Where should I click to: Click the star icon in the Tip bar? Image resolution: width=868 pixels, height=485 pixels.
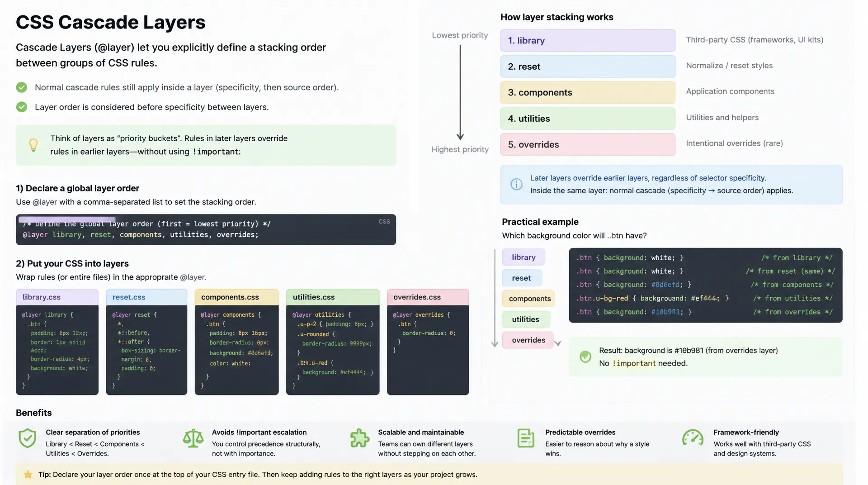28,475
